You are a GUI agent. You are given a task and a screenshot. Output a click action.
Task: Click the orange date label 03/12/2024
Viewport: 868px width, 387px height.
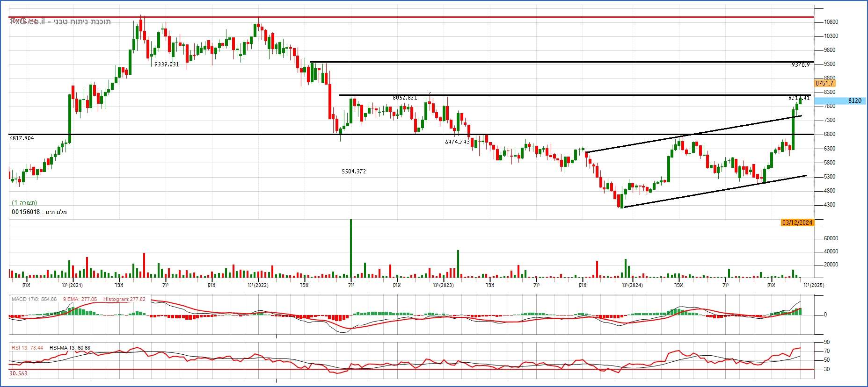tap(797, 222)
